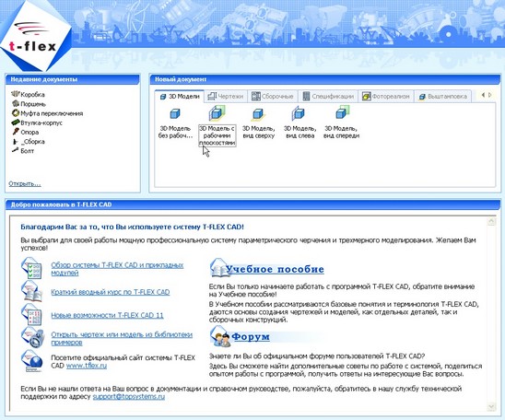Open the Фотореализм tab
Screen dimensions: 505x420
(386, 96)
